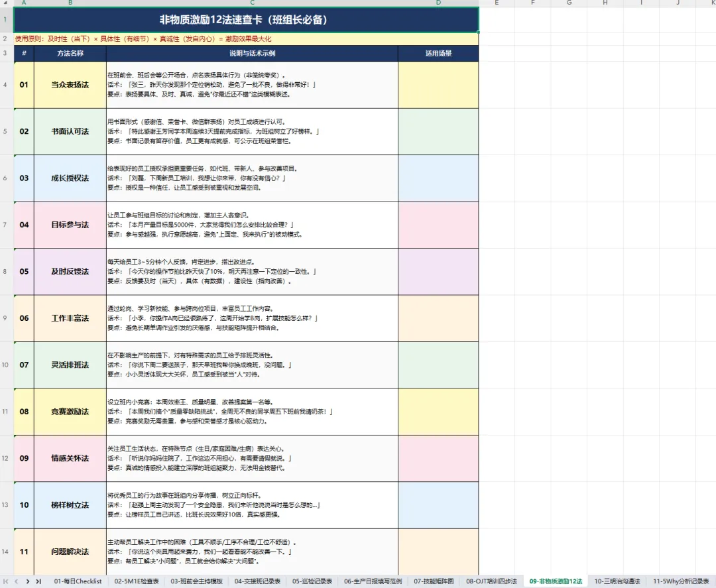Switch to 07-技能矩阵图 sheet

click(x=434, y=581)
